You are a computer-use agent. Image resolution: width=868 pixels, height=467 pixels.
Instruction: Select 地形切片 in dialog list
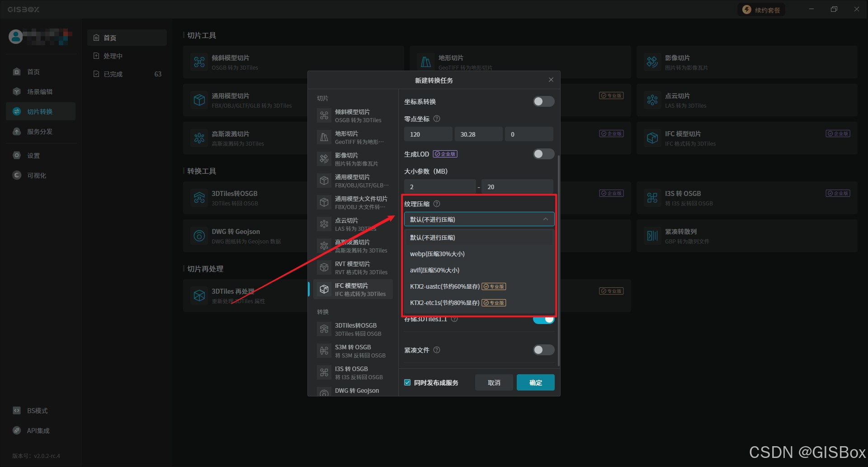353,138
